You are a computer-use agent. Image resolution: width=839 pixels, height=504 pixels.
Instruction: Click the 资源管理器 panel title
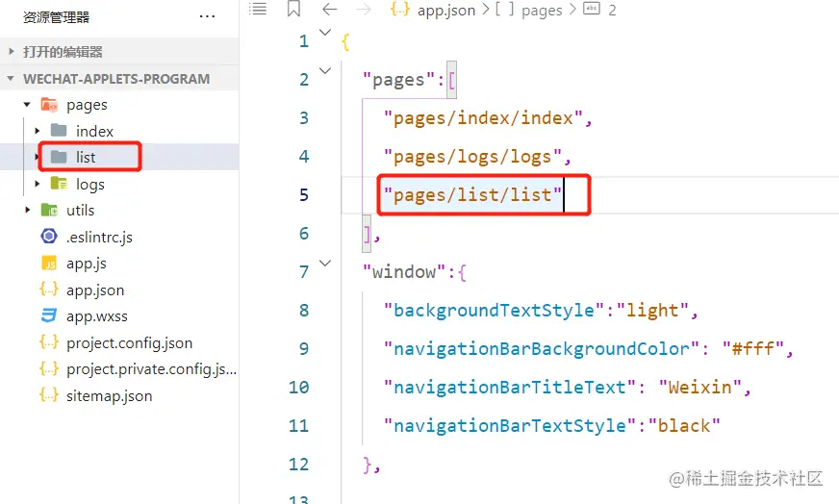pyautogui.click(x=56, y=17)
